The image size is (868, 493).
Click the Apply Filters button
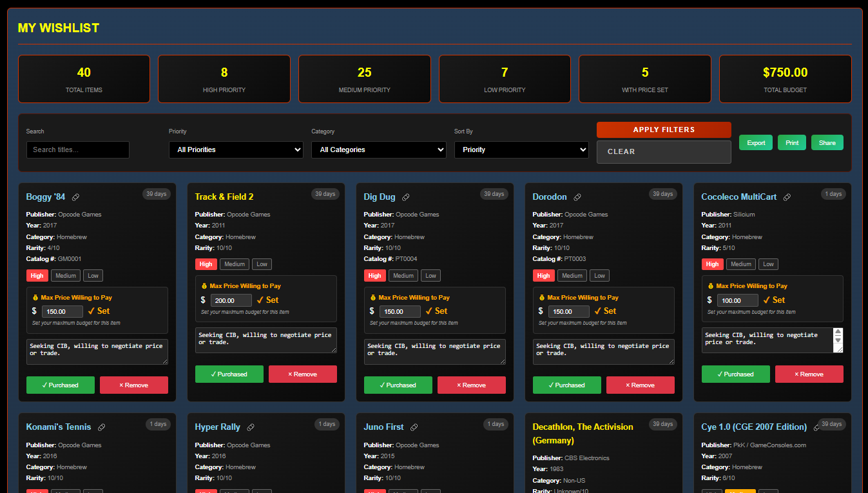[x=664, y=130]
